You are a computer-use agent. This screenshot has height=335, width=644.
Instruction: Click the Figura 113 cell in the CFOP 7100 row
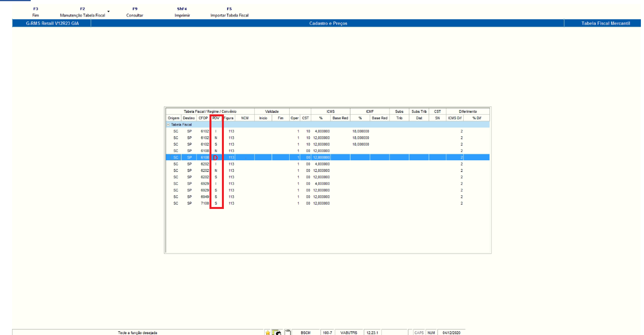point(231,203)
